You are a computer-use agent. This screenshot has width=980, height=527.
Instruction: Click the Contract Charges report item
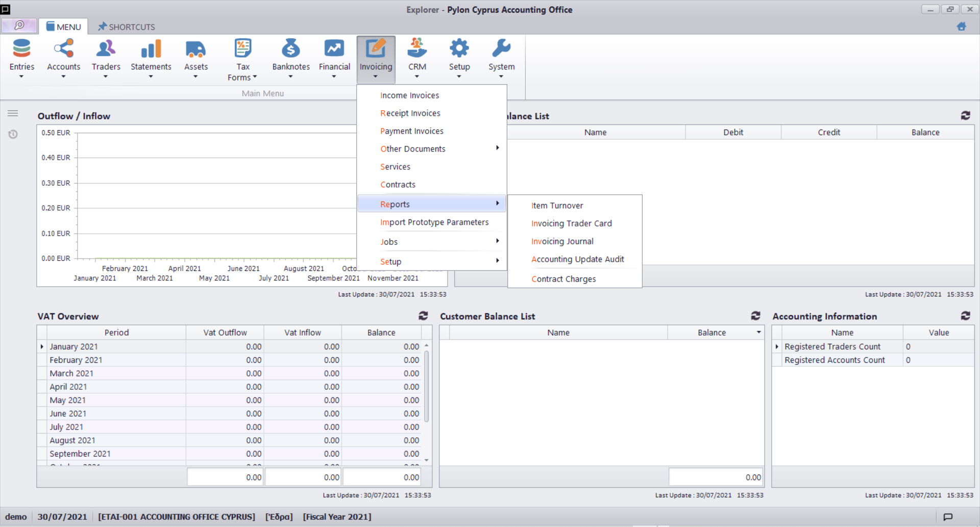tap(563, 279)
